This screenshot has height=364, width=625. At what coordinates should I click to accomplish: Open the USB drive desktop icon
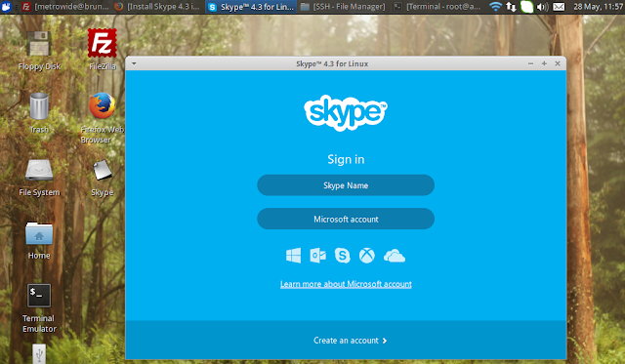point(39,354)
